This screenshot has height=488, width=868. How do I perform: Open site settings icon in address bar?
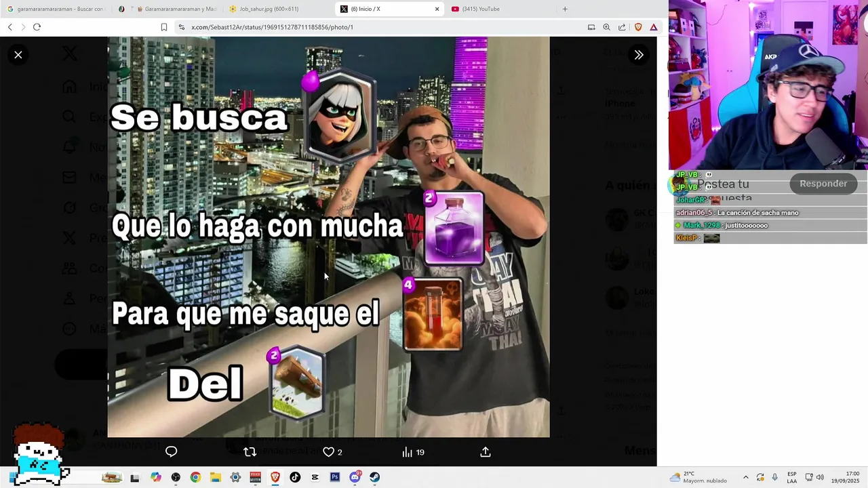pyautogui.click(x=182, y=27)
